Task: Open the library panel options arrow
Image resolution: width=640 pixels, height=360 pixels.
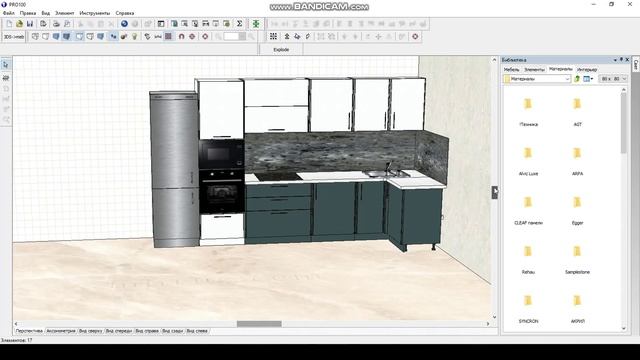Action: 615,60
